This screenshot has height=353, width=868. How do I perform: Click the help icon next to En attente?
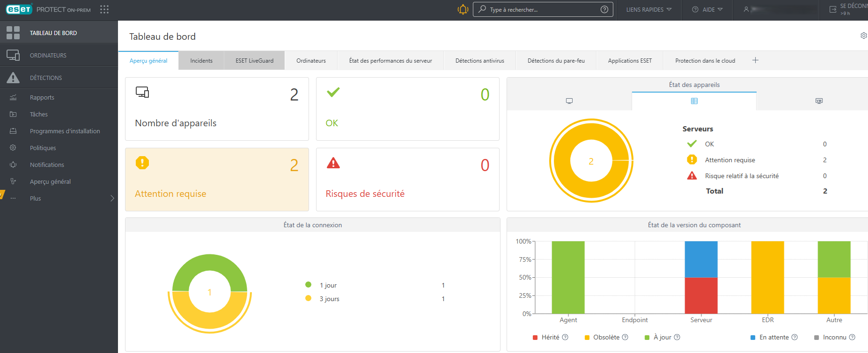click(794, 337)
